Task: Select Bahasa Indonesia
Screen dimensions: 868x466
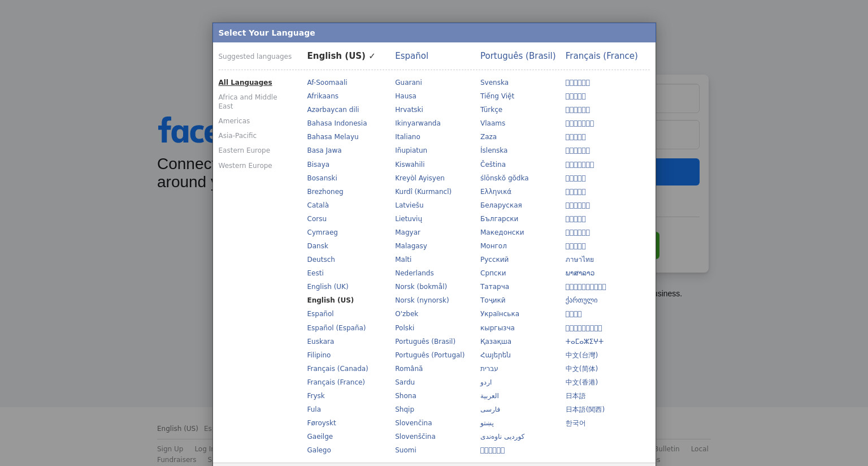Action: tap(337, 123)
